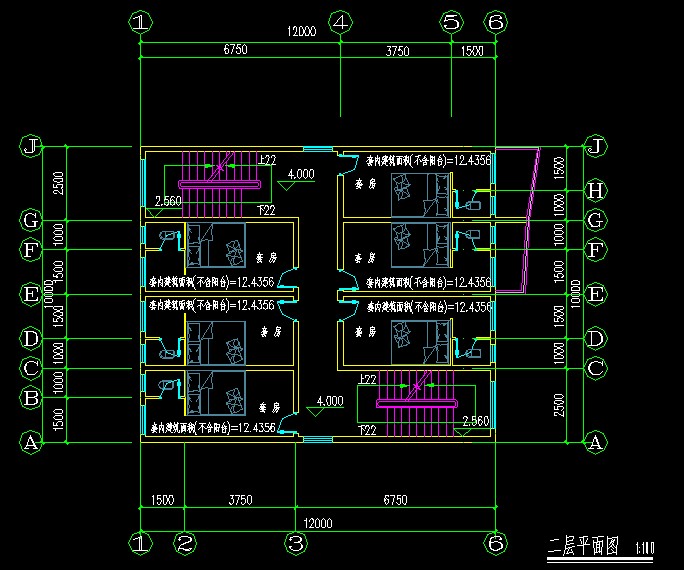The image size is (684, 570).
Task: Click the bottom dimension text 1500
Action: pyautogui.click(x=162, y=500)
